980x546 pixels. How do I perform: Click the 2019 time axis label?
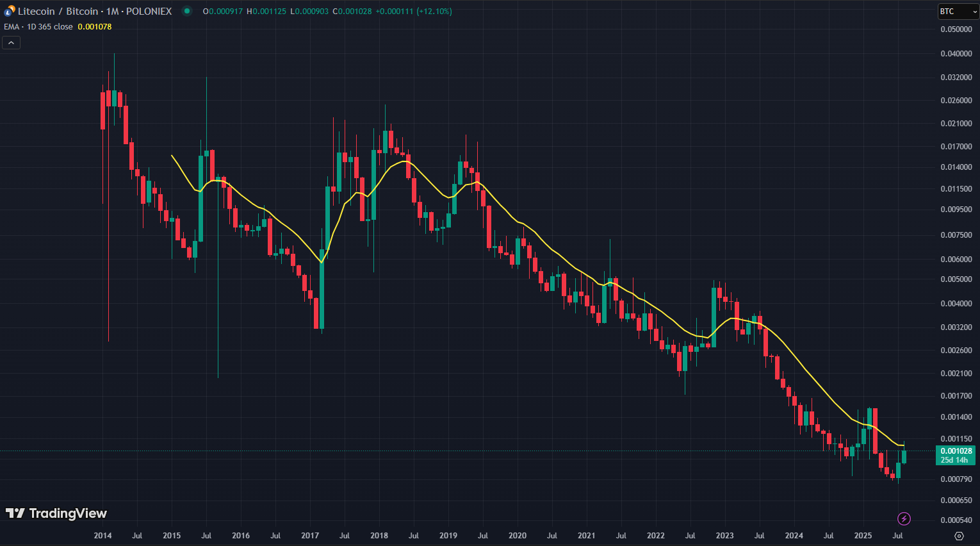coord(448,536)
